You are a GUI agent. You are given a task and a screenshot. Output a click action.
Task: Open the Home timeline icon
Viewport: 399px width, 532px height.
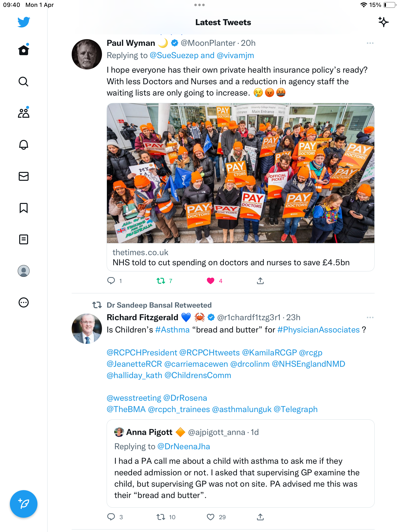click(x=24, y=50)
